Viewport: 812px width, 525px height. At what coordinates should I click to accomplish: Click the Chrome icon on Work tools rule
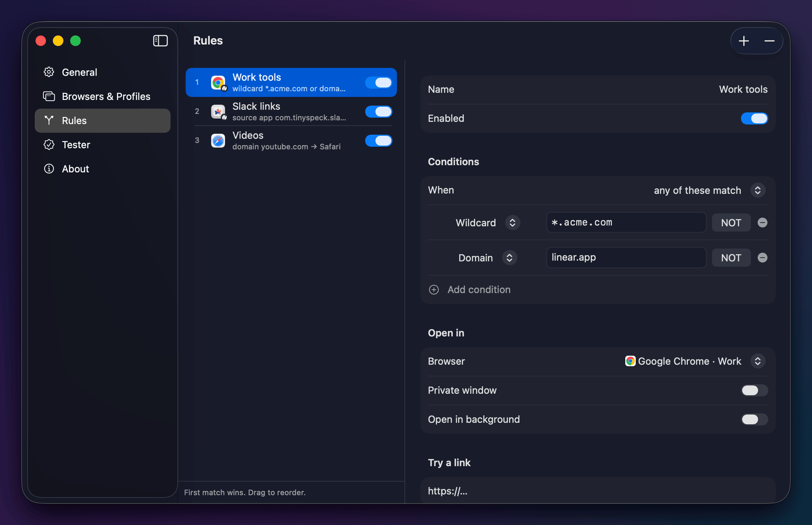pos(218,82)
